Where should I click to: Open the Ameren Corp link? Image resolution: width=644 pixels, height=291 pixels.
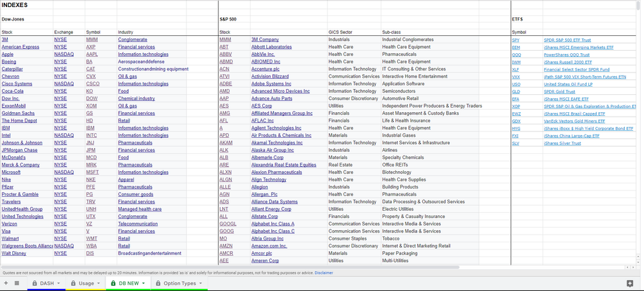coord(265,261)
